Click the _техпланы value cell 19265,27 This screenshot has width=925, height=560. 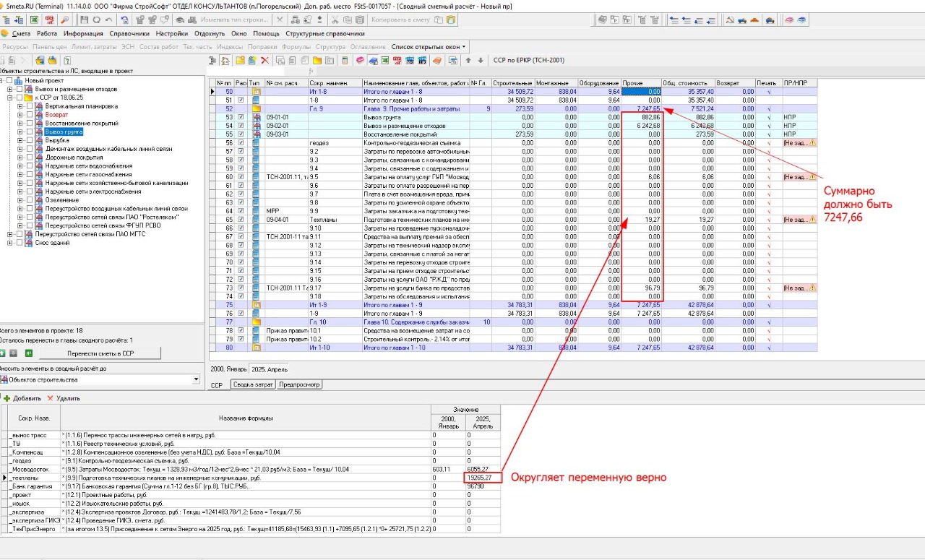point(483,478)
